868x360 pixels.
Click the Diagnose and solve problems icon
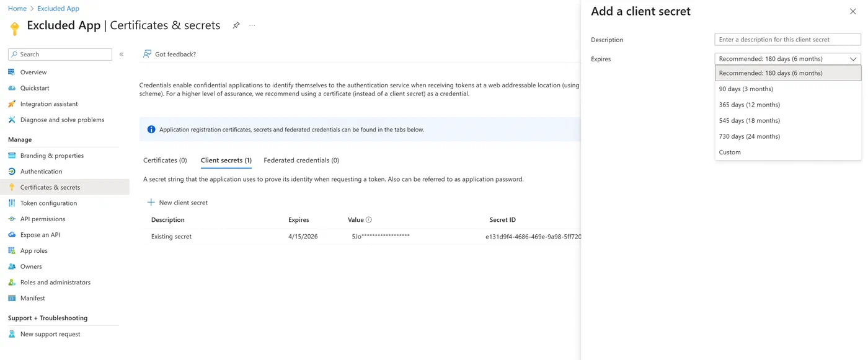click(x=12, y=120)
